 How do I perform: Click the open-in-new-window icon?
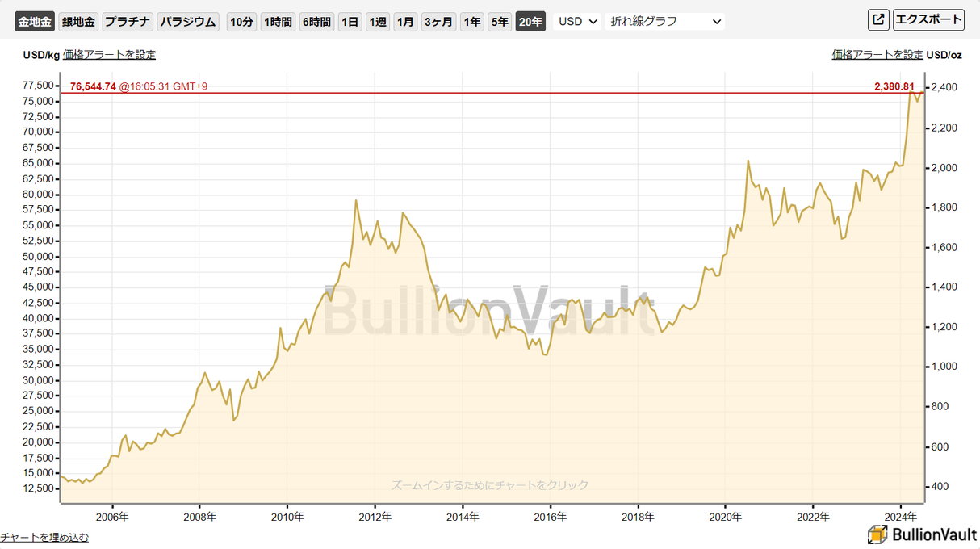click(878, 20)
